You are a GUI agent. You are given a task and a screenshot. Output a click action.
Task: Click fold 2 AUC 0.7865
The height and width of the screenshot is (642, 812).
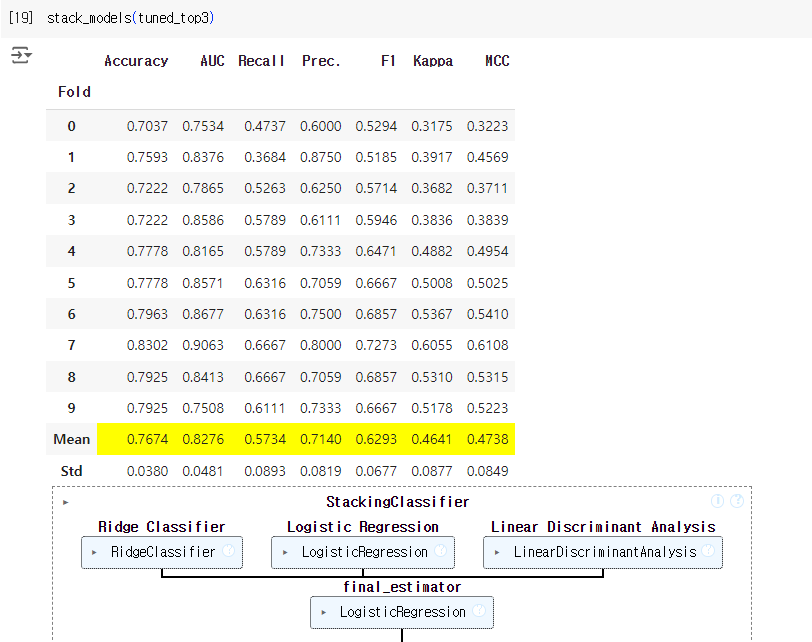pyautogui.click(x=203, y=188)
